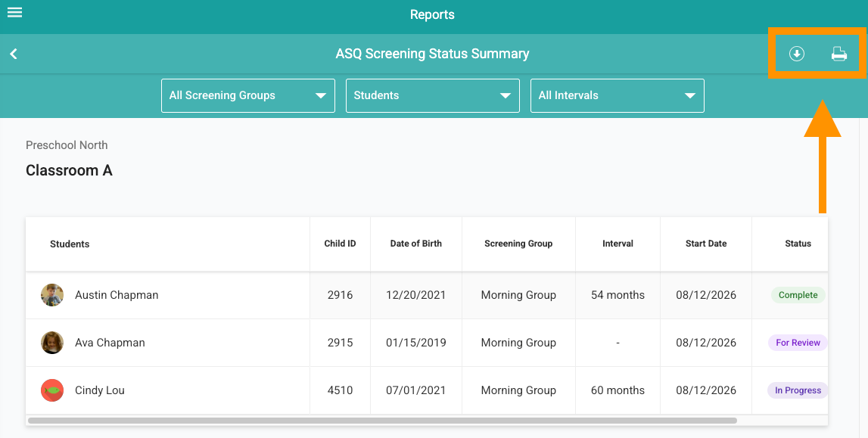The image size is (868, 438).
Task: Click the Screening Group column header
Action: pos(518,244)
